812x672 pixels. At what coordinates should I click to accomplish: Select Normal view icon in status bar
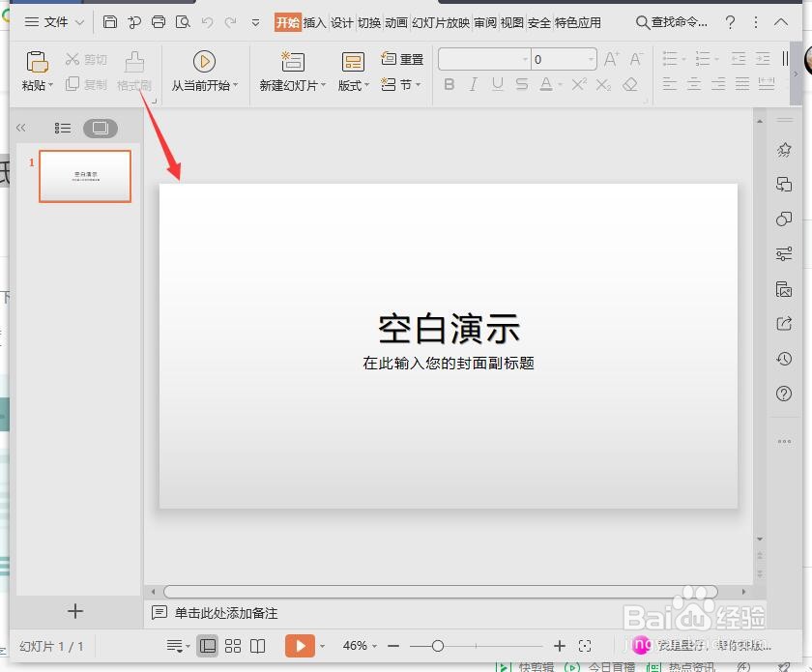click(x=208, y=646)
